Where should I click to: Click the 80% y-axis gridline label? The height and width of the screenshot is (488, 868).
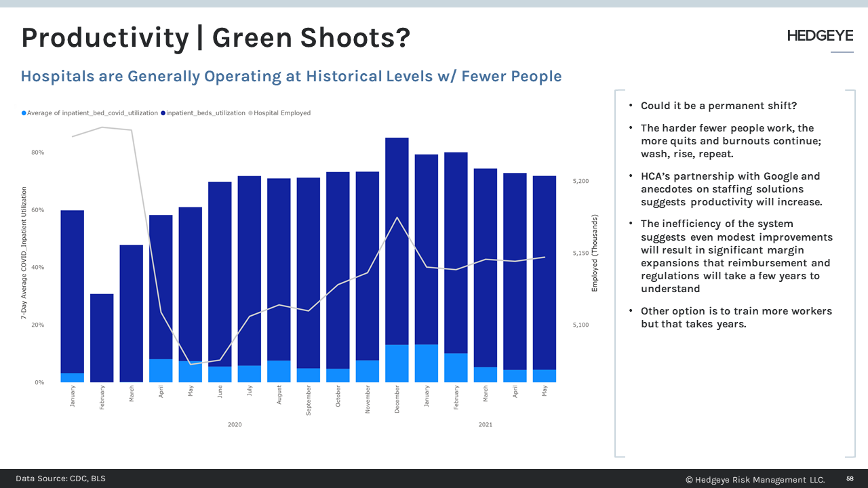click(x=37, y=152)
